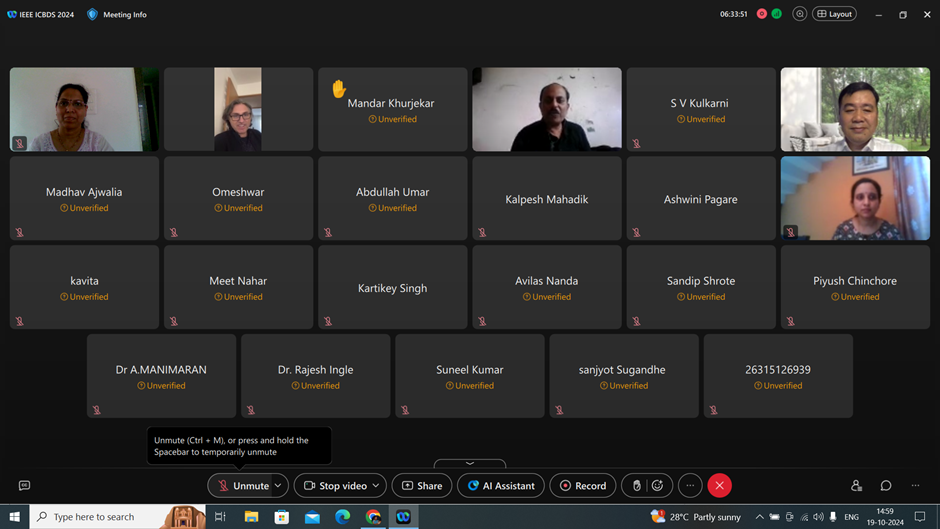Image resolution: width=940 pixels, height=529 pixels.
Task: Click Unverified label under Sandip Shrote
Action: pyautogui.click(x=701, y=297)
